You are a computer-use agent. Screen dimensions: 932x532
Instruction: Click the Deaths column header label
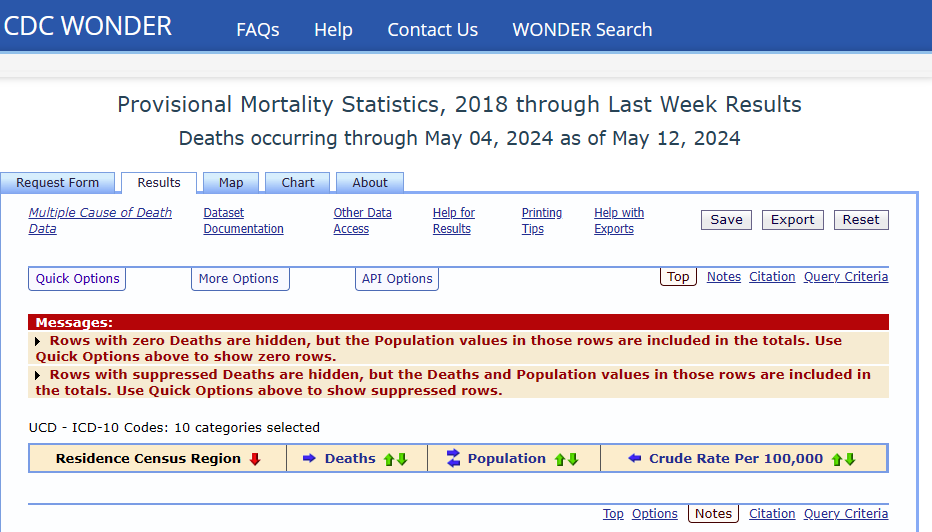click(350, 459)
